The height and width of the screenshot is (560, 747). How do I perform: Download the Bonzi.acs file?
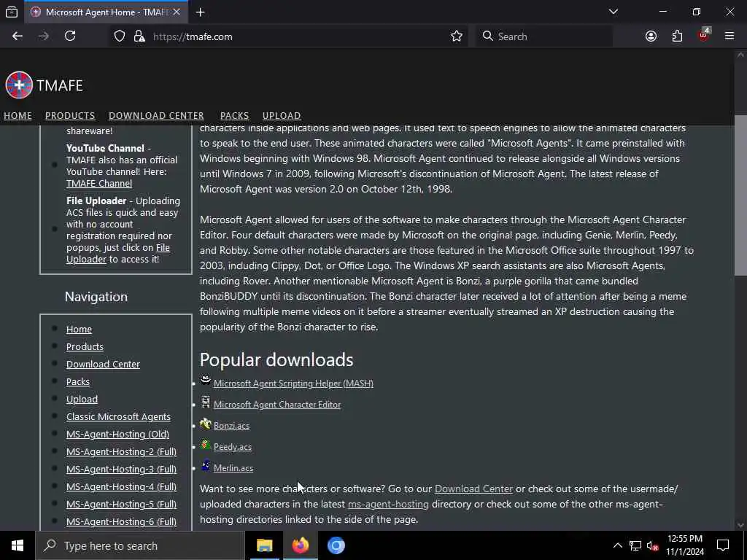click(x=231, y=426)
